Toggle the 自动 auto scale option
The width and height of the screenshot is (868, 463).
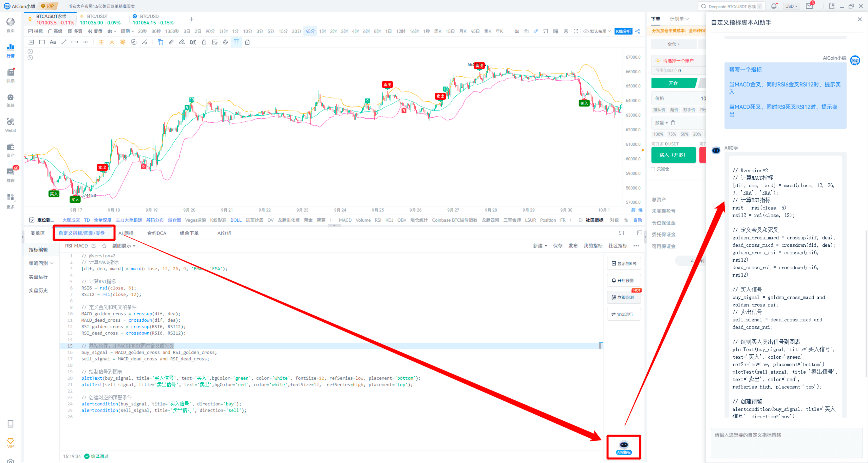[x=637, y=220]
